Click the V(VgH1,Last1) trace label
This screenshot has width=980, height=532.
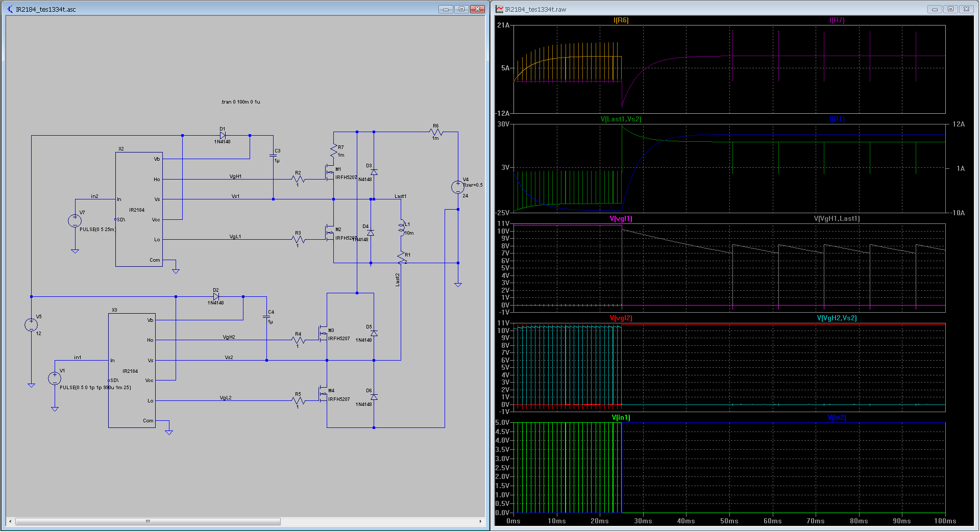click(x=837, y=219)
